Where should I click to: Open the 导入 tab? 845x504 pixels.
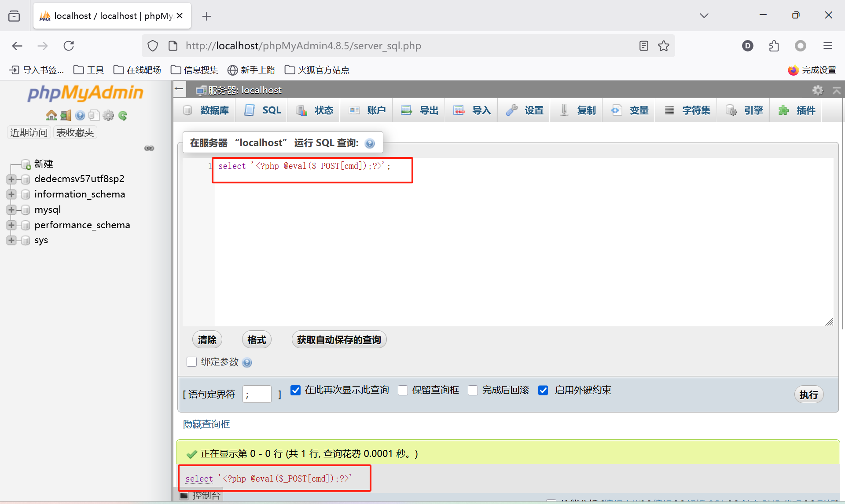472,110
